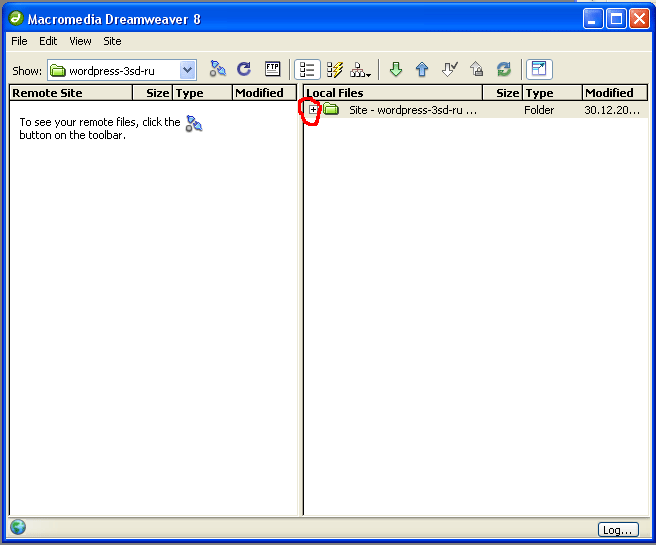Click the '30.12.20...' modified date cell
656x545 pixels.
[x=612, y=110]
